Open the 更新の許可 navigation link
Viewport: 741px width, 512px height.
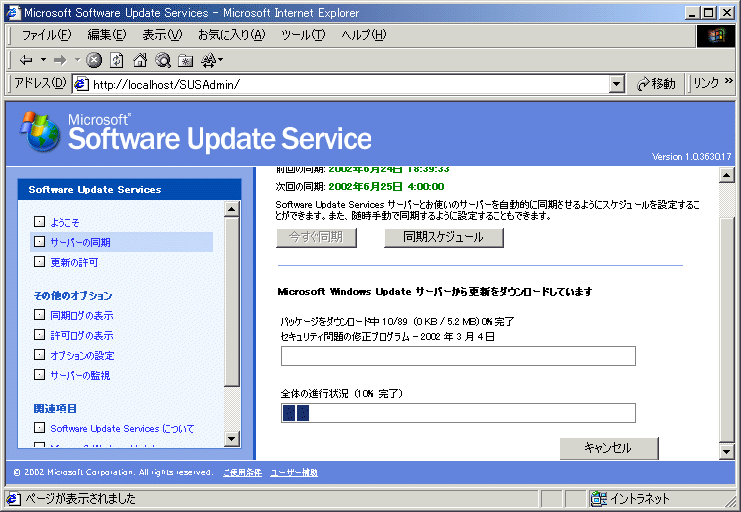tap(74, 262)
